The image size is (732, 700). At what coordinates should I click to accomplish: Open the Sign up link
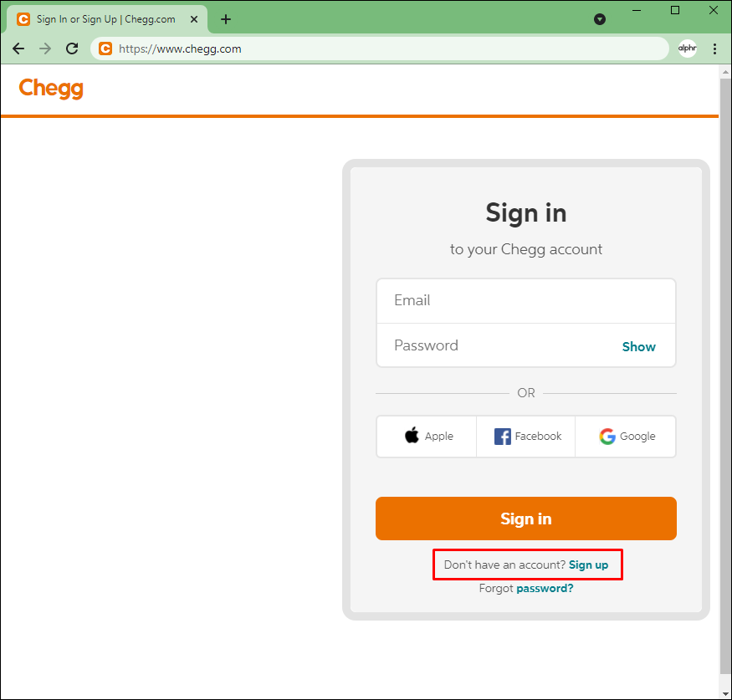point(588,565)
